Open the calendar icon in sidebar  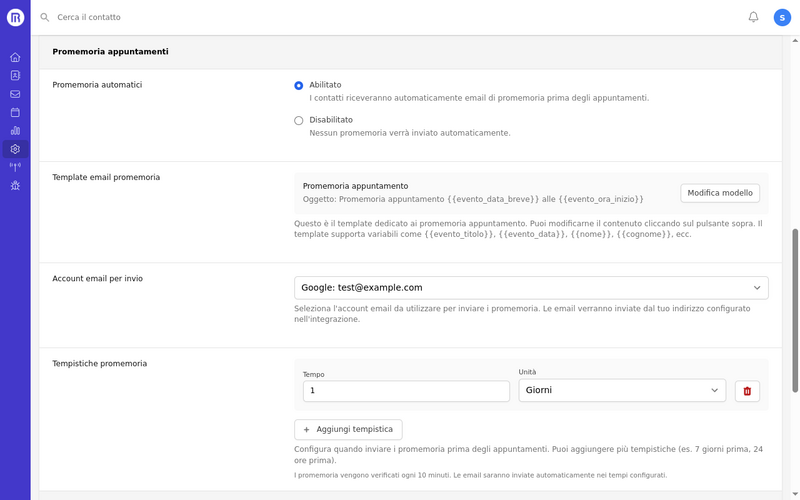[x=15, y=112]
